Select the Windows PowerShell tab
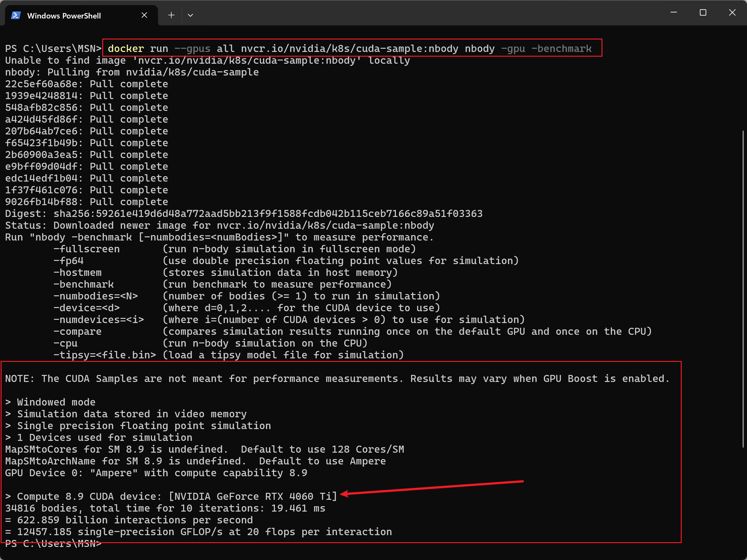 click(81, 15)
